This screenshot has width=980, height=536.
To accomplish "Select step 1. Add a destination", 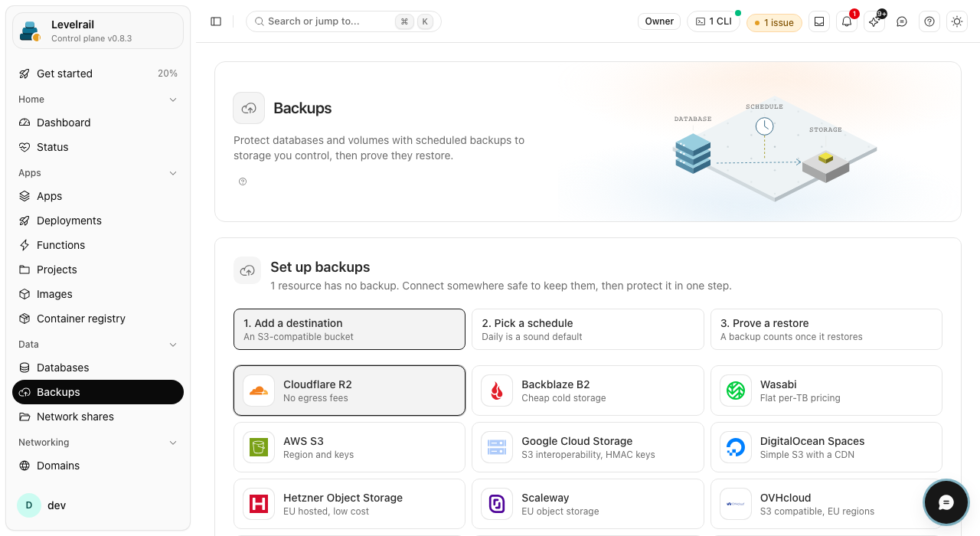I will pyautogui.click(x=349, y=329).
